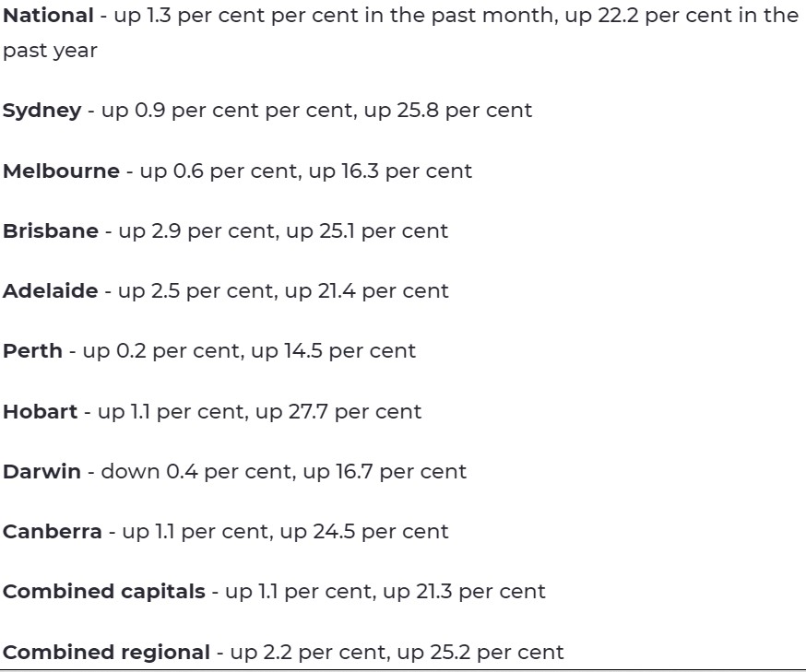The width and height of the screenshot is (806, 672).
Task: Click the bold Sydney label
Action: click(x=41, y=111)
